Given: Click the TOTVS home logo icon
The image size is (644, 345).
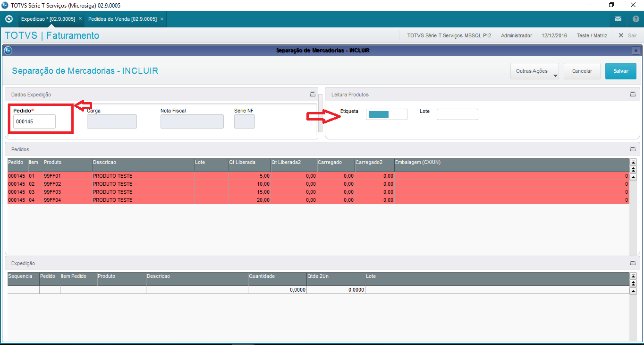Looking at the screenshot, I should pyautogui.click(x=8, y=19).
